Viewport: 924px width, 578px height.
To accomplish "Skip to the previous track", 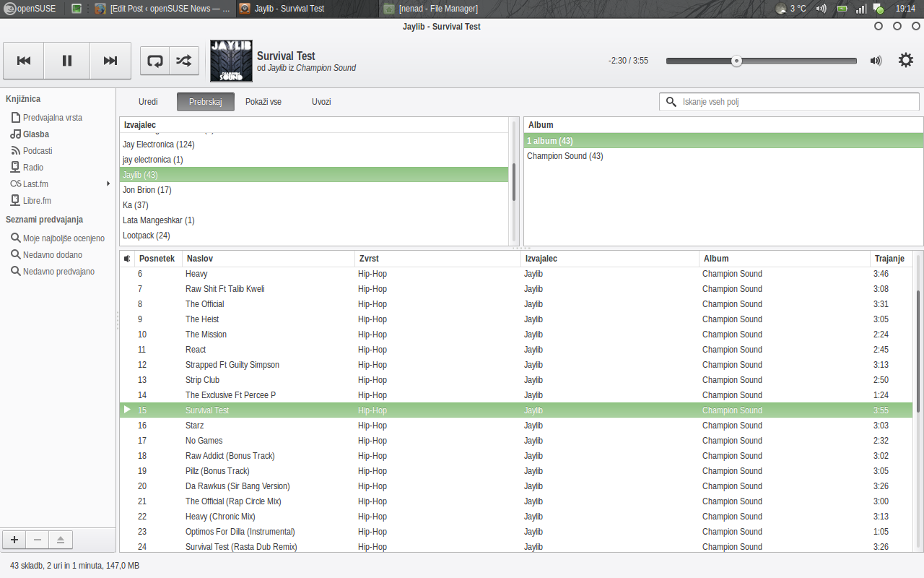I will click(24, 61).
